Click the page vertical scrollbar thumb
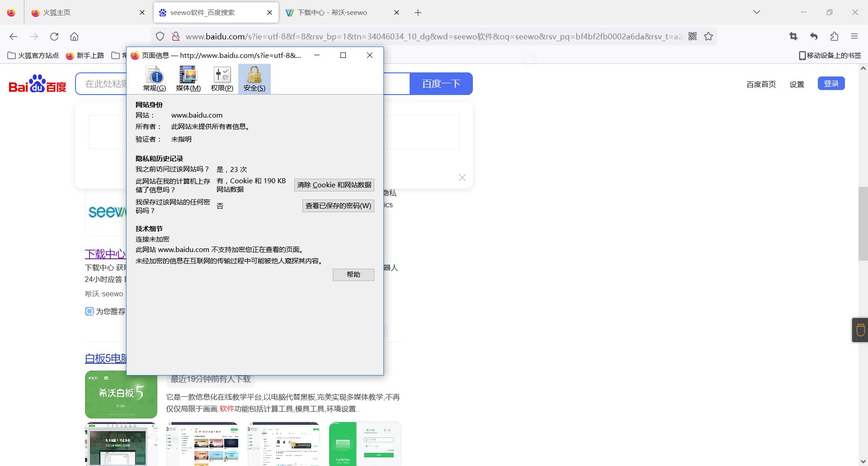 (863, 223)
